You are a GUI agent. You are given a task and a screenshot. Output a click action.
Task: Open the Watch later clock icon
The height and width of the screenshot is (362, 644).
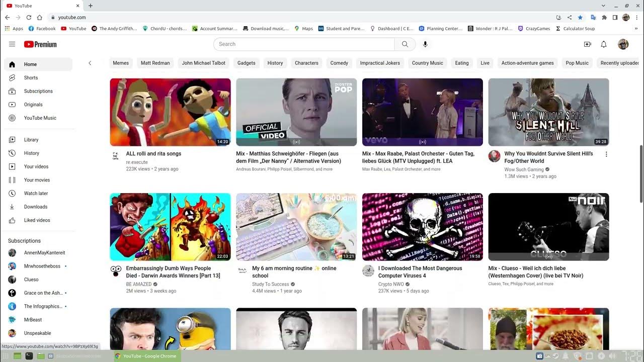tap(12, 194)
